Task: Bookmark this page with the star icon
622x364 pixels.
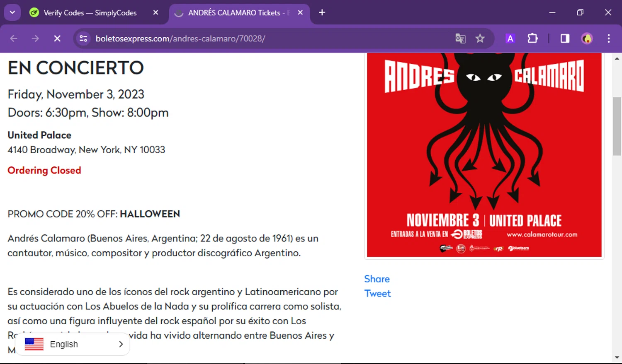Action: coord(480,39)
